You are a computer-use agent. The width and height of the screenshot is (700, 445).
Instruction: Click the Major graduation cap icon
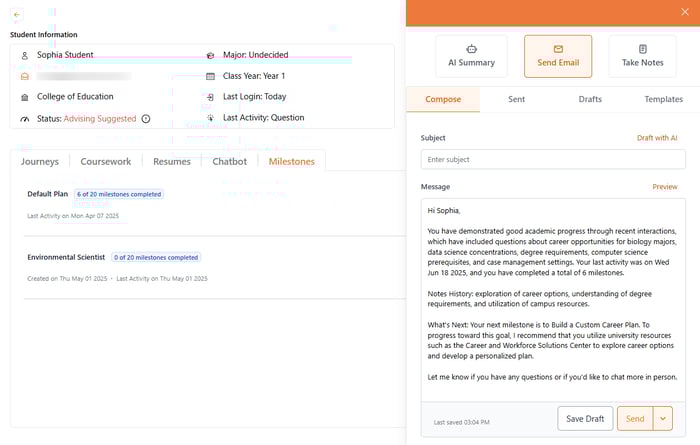coord(210,55)
